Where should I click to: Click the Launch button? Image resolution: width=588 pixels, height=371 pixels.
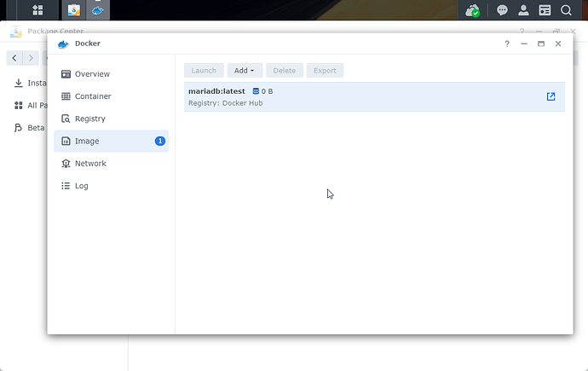tap(204, 71)
